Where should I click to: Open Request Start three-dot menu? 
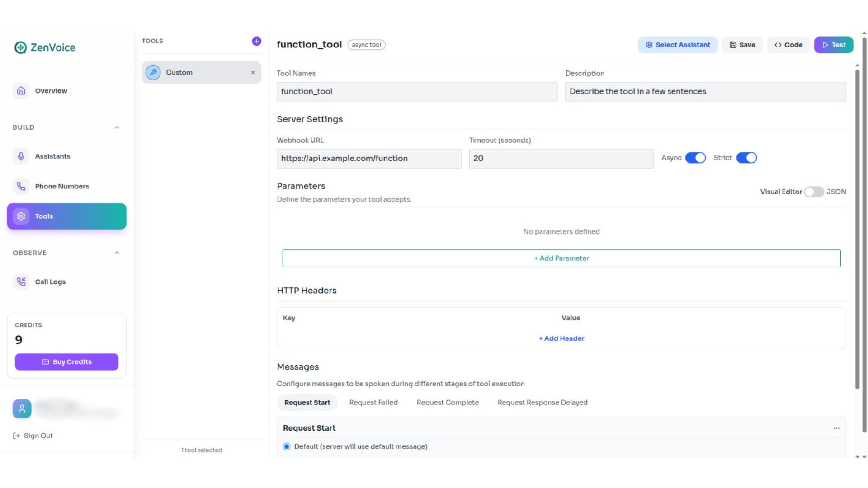pyautogui.click(x=836, y=428)
